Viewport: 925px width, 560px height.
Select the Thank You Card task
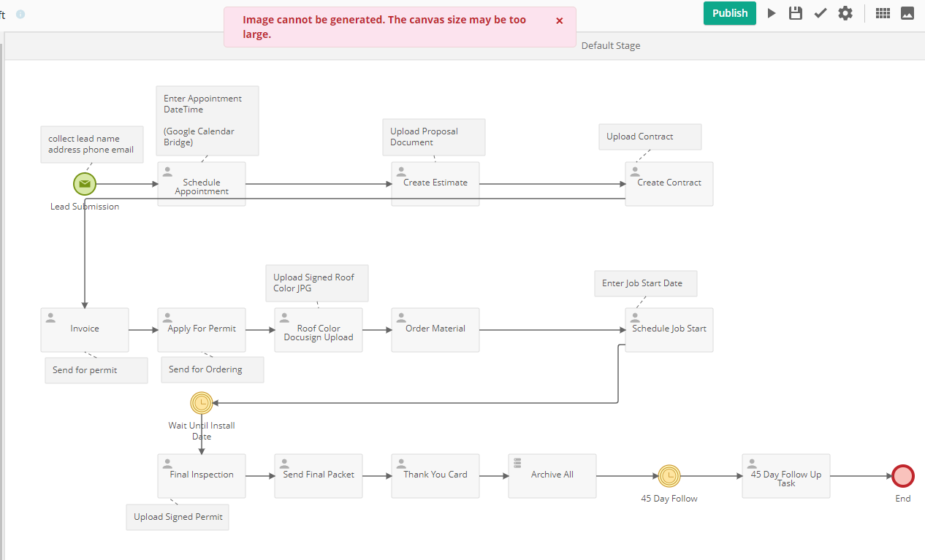click(435, 476)
